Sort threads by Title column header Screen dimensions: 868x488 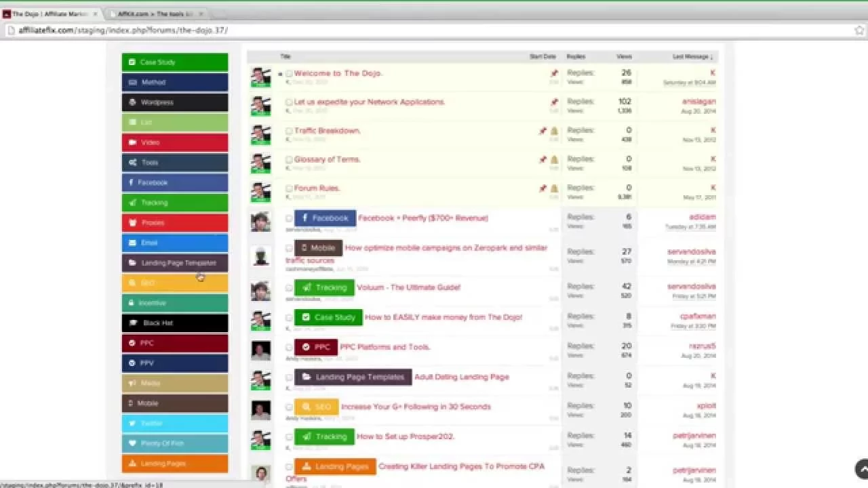coord(285,57)
